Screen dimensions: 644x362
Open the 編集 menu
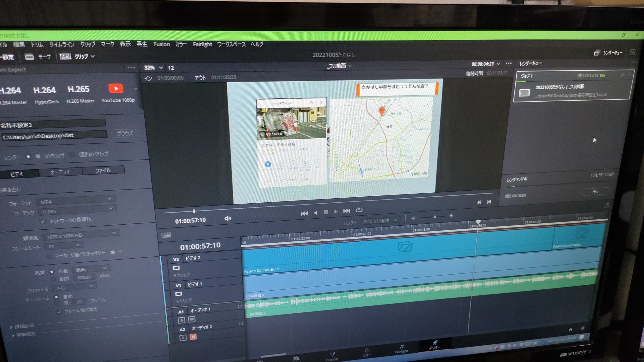[19, 45]
